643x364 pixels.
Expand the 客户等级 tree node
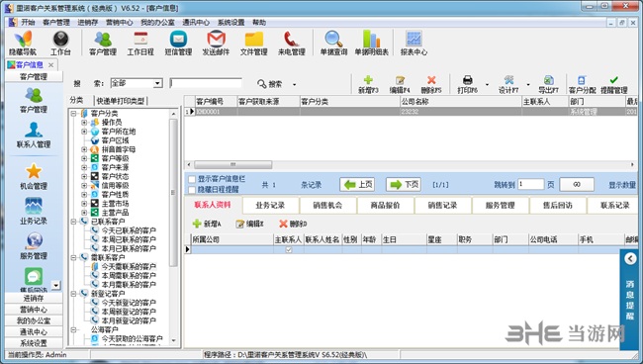click(84, 158)
